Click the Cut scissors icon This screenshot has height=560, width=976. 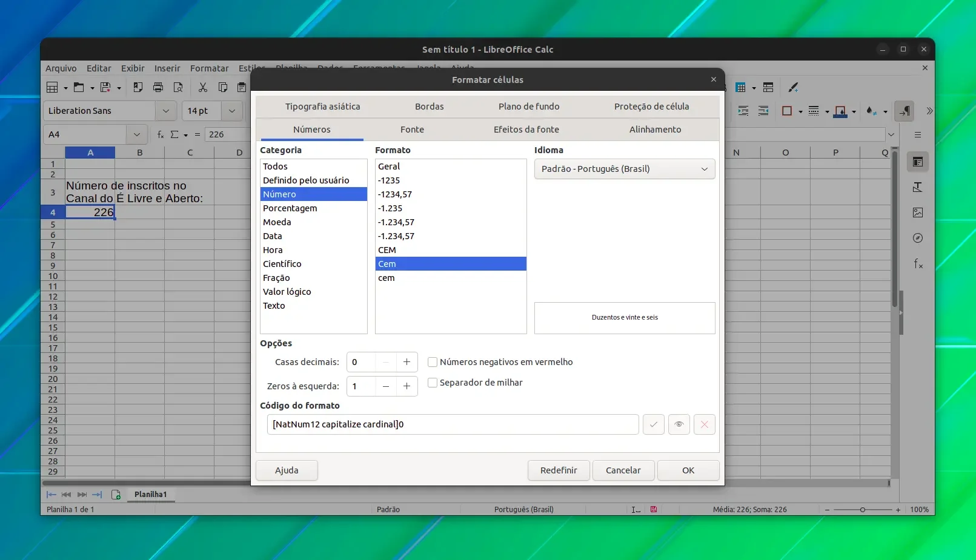[x=203, y=87]
